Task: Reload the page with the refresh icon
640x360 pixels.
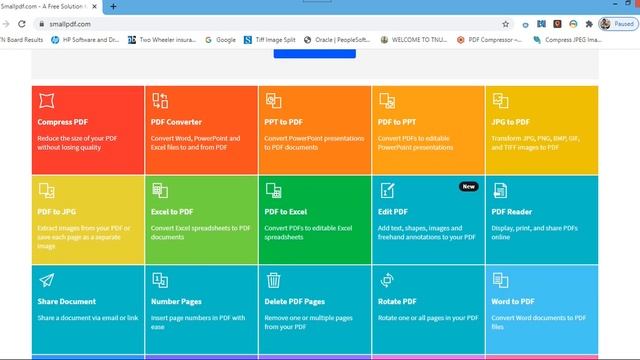Action: point(22,24)
